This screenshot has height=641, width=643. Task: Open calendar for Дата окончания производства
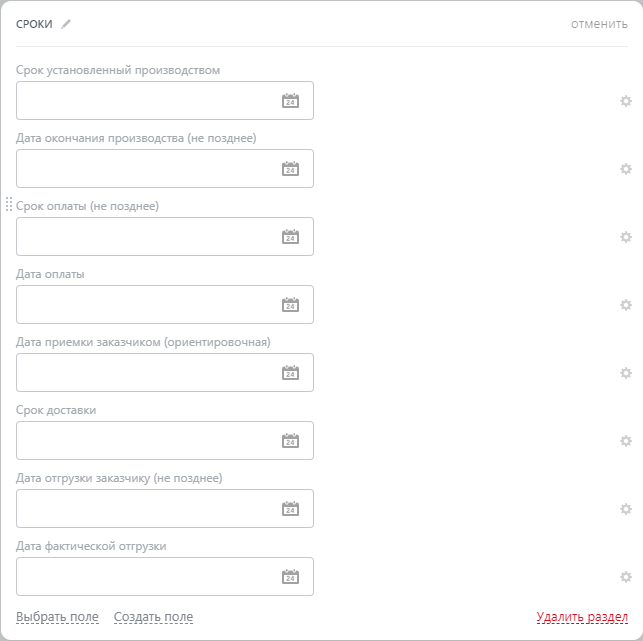click(290, 168)
